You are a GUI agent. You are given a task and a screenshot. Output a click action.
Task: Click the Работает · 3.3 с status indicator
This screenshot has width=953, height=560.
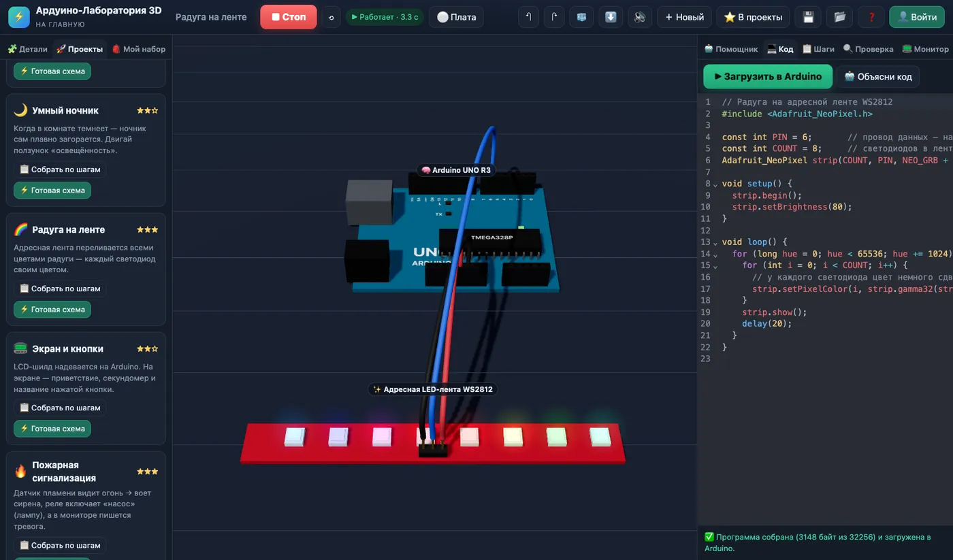(x=385, y=17)
